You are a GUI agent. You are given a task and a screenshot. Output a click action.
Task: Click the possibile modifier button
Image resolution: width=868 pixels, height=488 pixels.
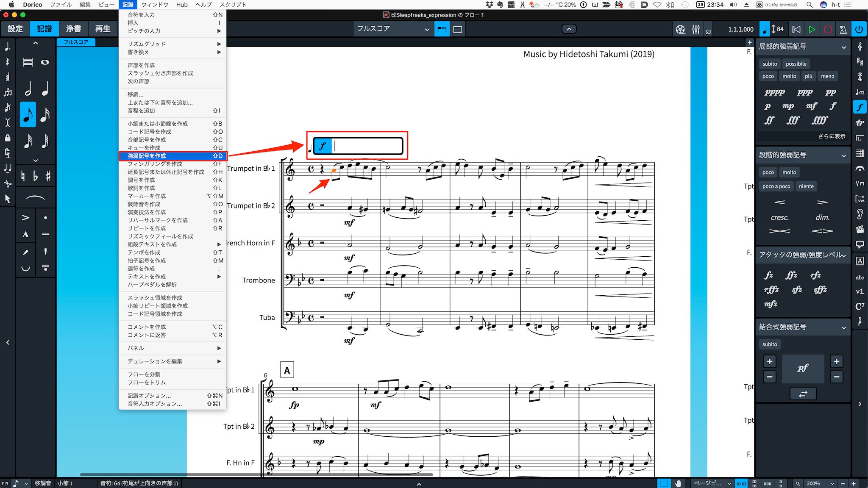point(796,64)
